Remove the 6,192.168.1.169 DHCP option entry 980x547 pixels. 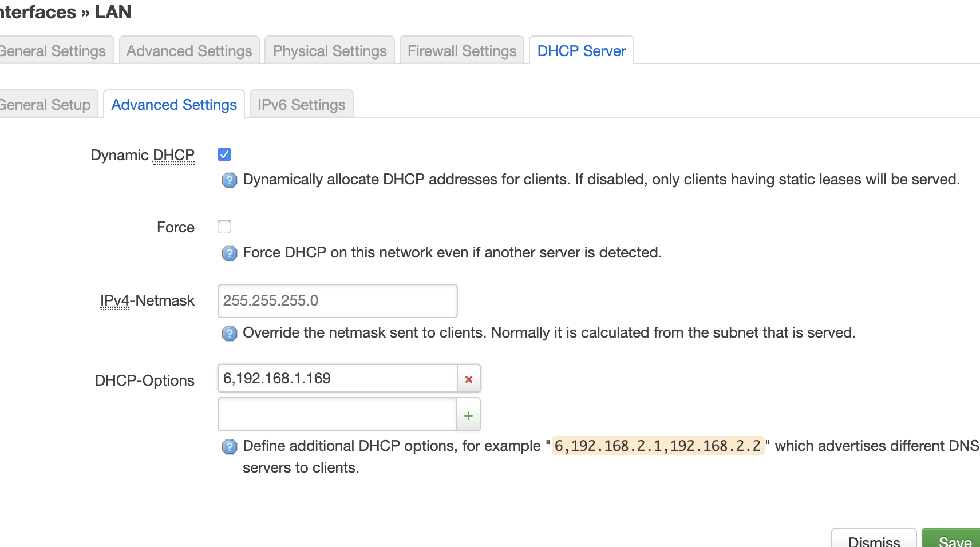(469, 379)
